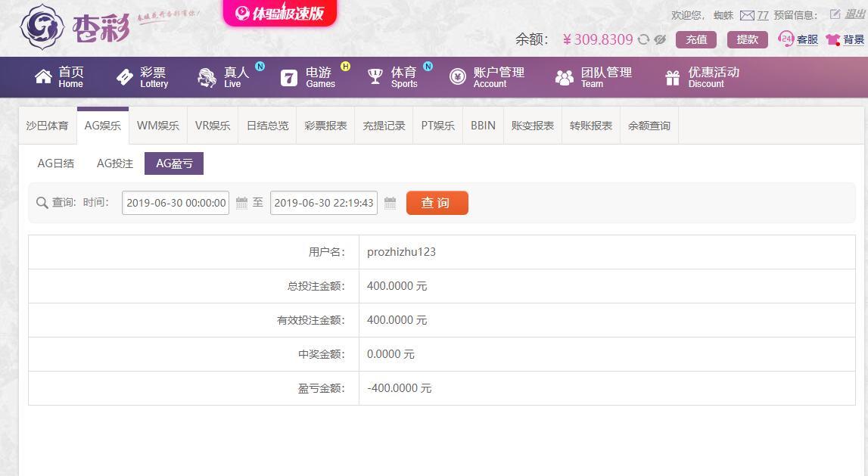Open 电游 Games menu
Image resolution: width=868 pixels, height=476 pixels.
(320, 77)
